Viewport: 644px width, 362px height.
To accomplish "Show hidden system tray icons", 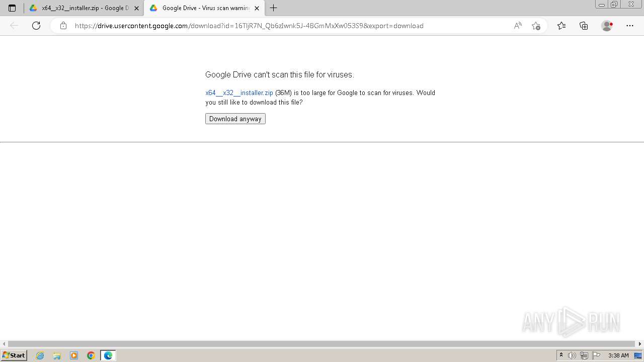I will [561, 355].
